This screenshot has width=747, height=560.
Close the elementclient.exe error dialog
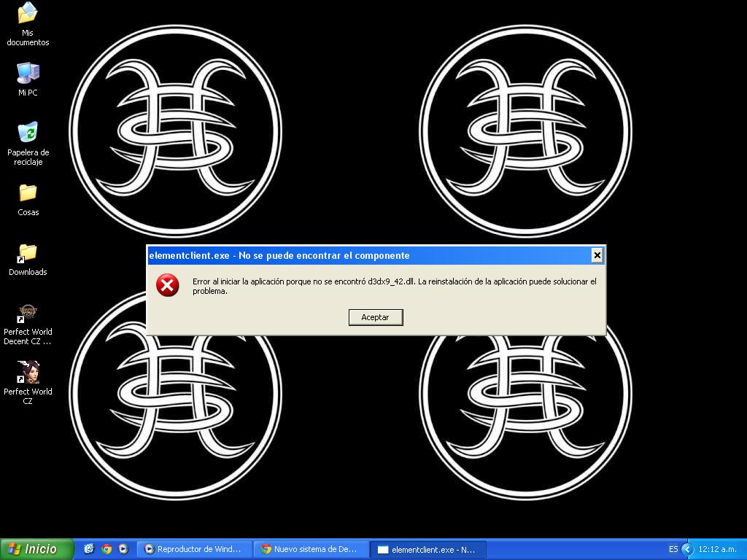click(x=597, y=255)
